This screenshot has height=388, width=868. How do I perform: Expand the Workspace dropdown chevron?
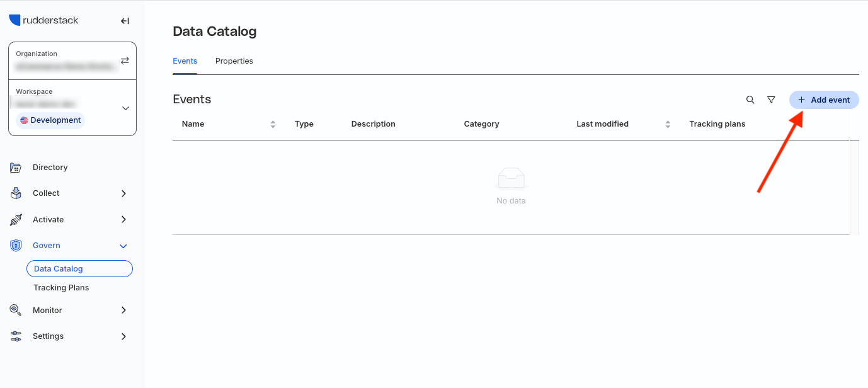tap(125, 108)
